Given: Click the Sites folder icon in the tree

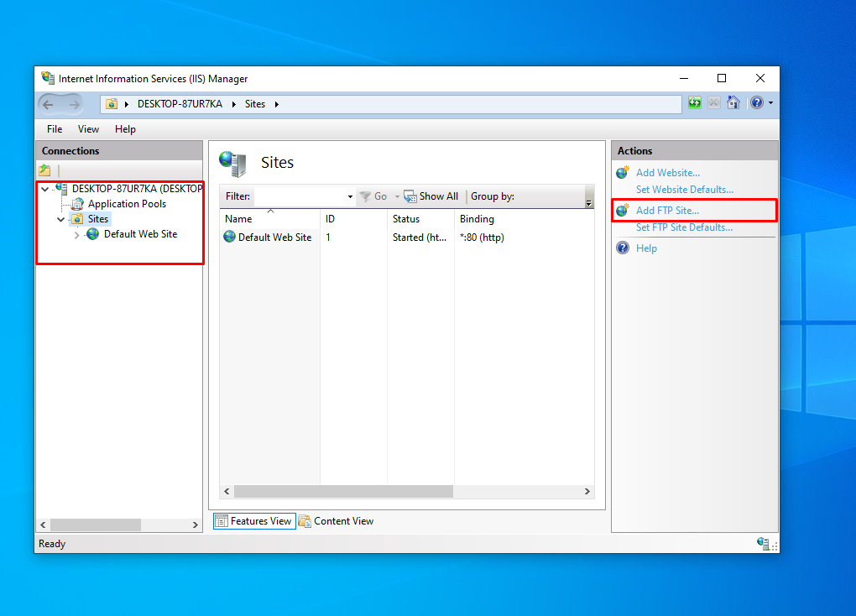Looking at the screenshot, I should pos(77,219).
